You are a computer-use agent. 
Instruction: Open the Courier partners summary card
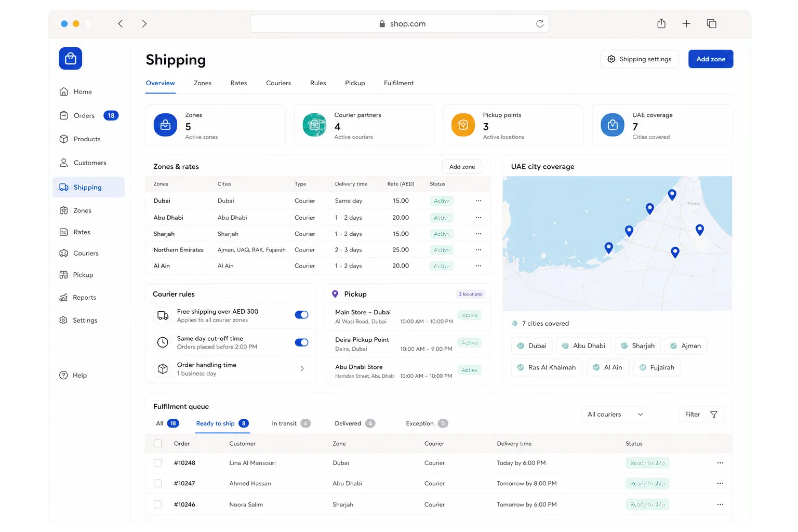click(364, 125)
